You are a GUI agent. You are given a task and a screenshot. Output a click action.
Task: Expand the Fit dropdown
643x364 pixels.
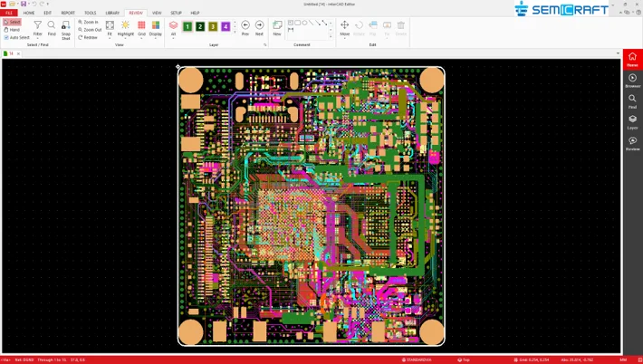click(x=110, y=39)
